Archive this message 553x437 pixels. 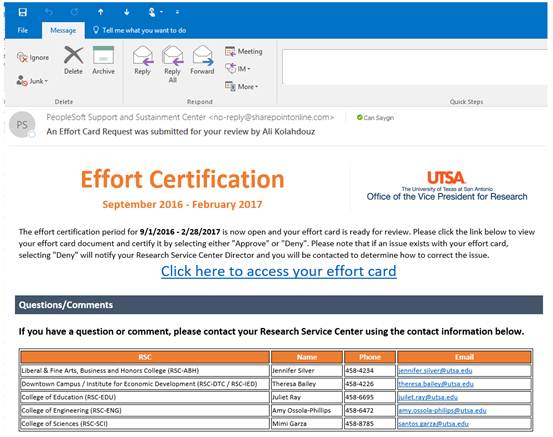pos(103,60)
